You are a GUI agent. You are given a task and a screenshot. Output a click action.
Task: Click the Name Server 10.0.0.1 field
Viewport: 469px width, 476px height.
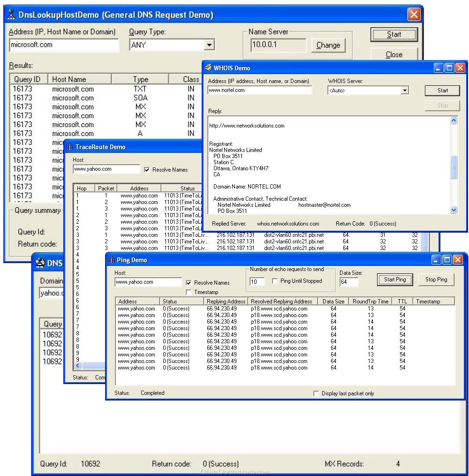278,45
